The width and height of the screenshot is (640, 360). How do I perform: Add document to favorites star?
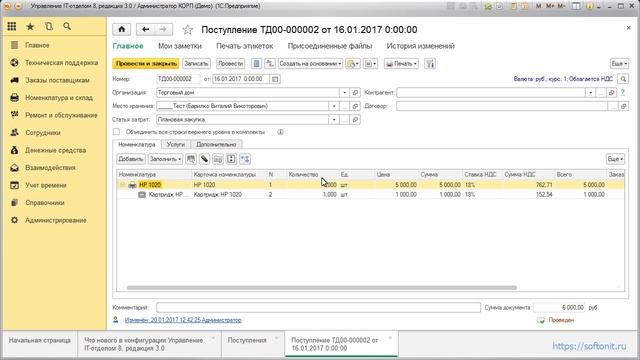(x=187, y=30)
